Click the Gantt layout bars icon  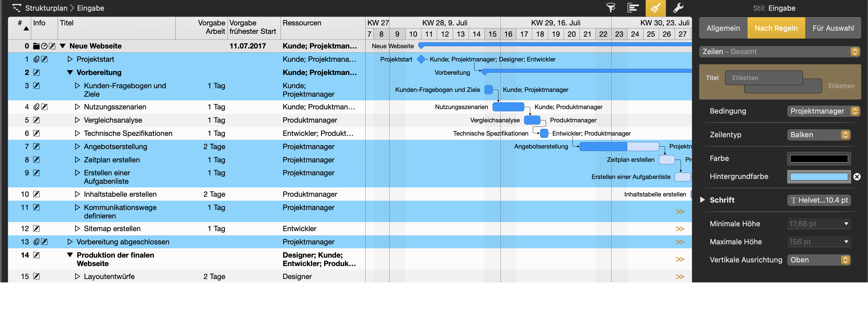(x=633, y=8)
